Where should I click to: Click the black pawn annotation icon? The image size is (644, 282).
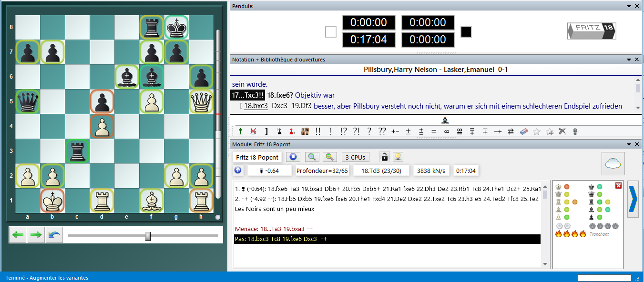coord(279,131)
